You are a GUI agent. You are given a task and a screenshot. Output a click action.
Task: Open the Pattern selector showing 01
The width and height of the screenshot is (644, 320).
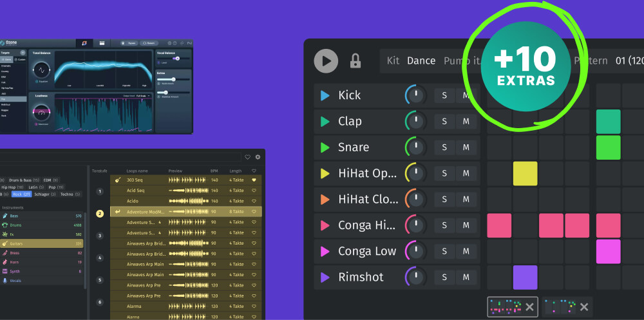click(x=609, y=61)
